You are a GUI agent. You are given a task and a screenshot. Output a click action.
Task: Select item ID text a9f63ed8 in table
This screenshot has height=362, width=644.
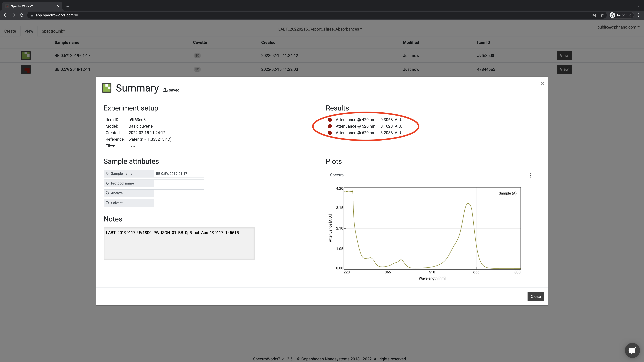[x=485, y=55]
